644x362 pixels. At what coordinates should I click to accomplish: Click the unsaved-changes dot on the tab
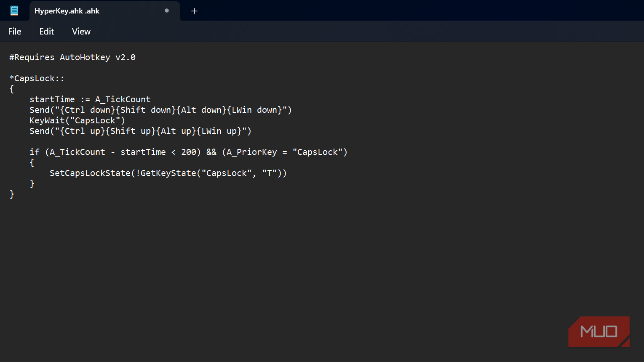167,11
